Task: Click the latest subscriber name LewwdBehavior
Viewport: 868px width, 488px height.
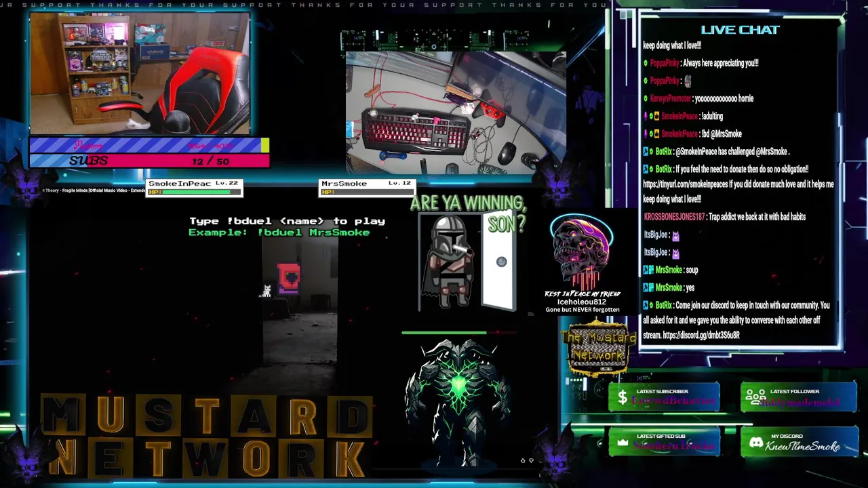Action: (x=673, y=401)
